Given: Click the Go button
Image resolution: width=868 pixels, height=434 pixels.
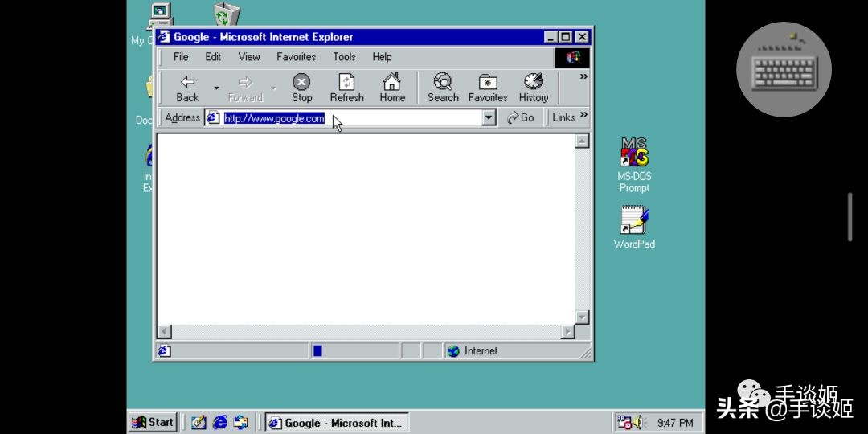Looking at the screenshot, I should [x=521, y=117].
